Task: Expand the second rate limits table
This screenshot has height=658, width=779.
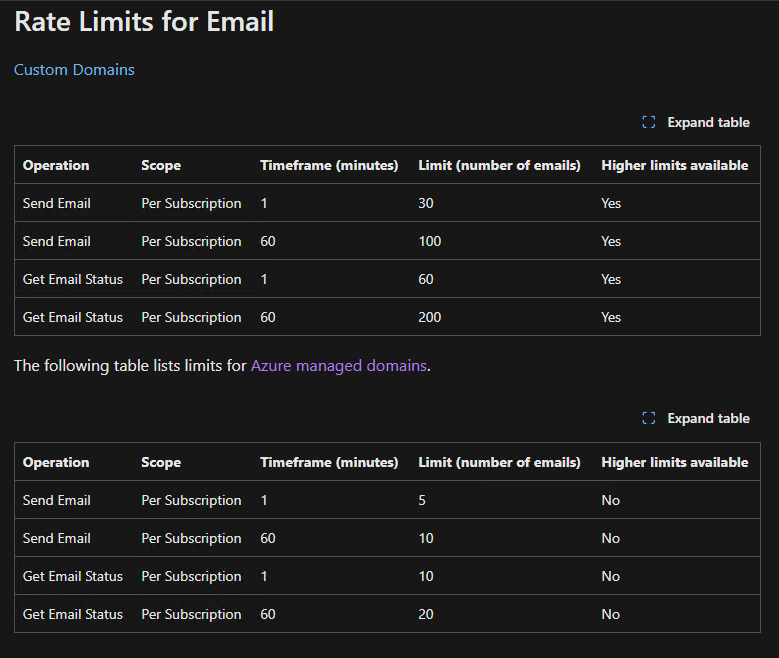Action: tap(696, 418)
